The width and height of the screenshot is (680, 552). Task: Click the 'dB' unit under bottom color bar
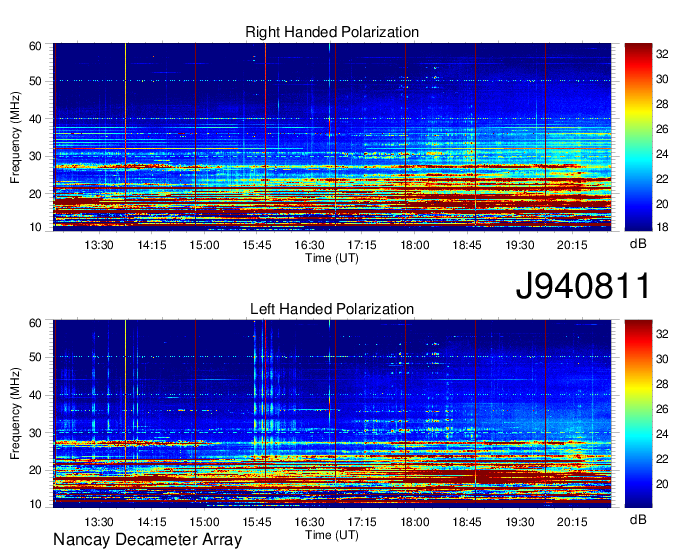(638, 519)
